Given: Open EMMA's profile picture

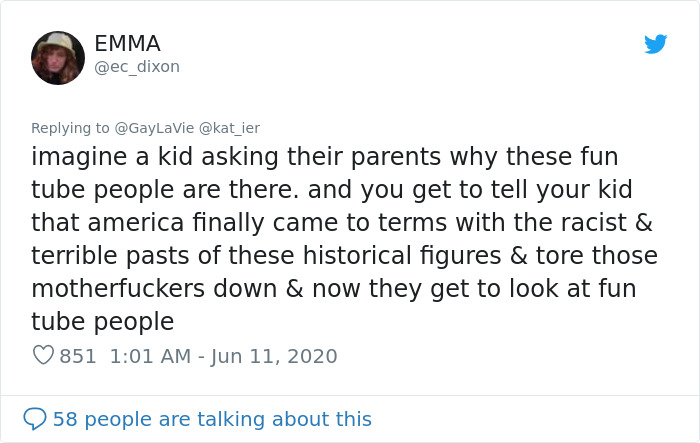Looking at the screenshot, I should click(58, 58).
